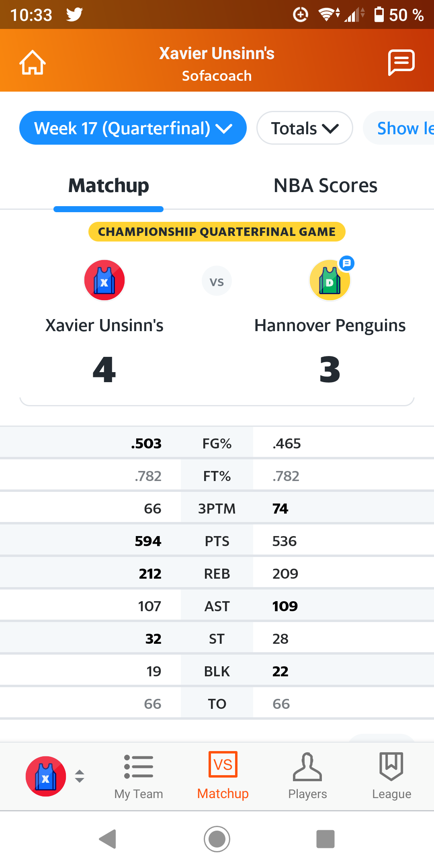The height and width of the screenshot is (868, 434).
Task: Switch to the NBA Scores tab
Action: pyautogui.click(x=325, y=186)
